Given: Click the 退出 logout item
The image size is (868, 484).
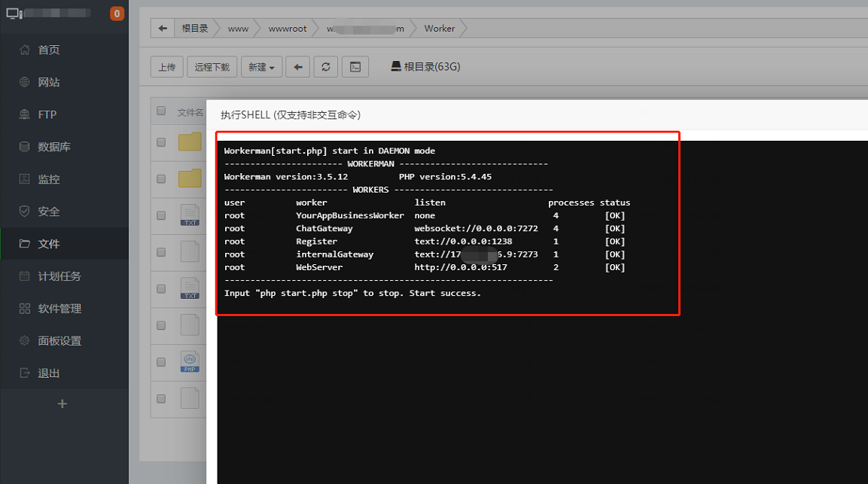Looking at the screenshot, I should click(x=49, y=373).
